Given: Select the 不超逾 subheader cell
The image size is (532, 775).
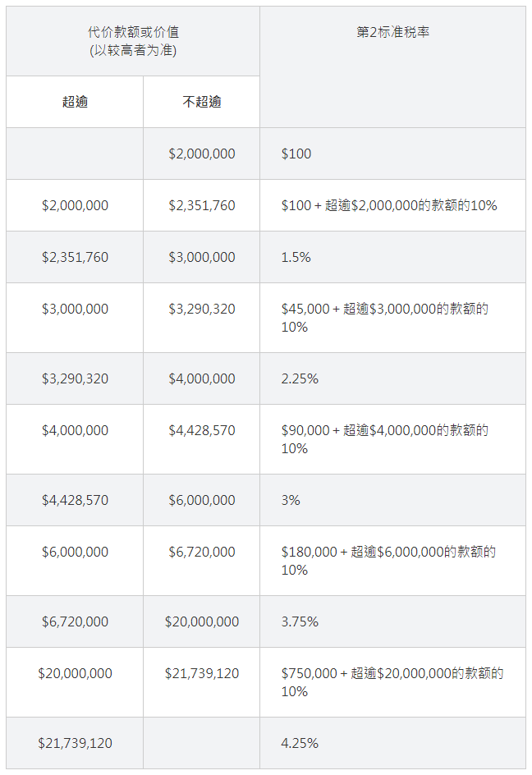Looking at the screenshot, I should 202,102.
